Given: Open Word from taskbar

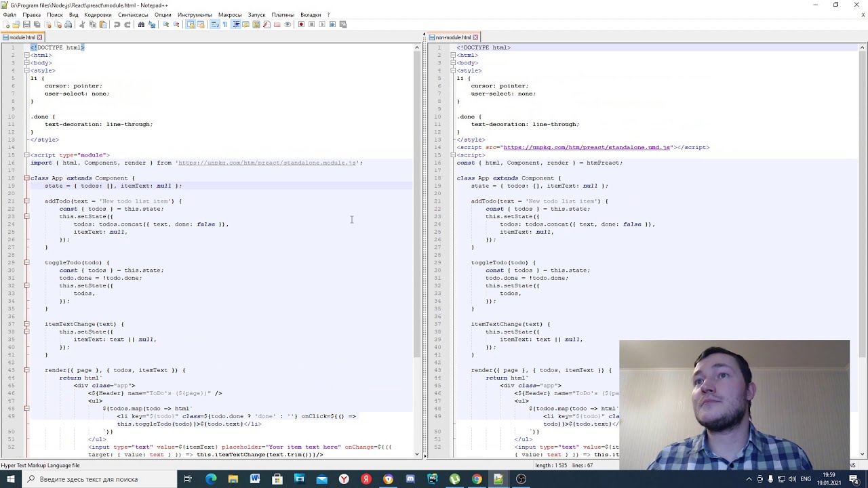Looking at the screenshot, I should (255, 479).
